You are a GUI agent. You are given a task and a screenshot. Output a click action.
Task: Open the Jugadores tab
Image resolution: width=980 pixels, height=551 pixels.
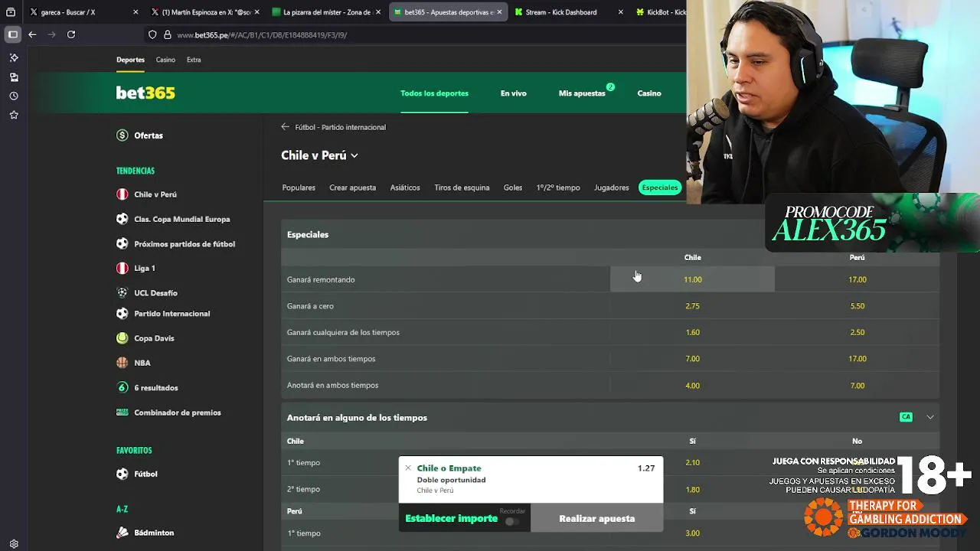coord(612,187)
